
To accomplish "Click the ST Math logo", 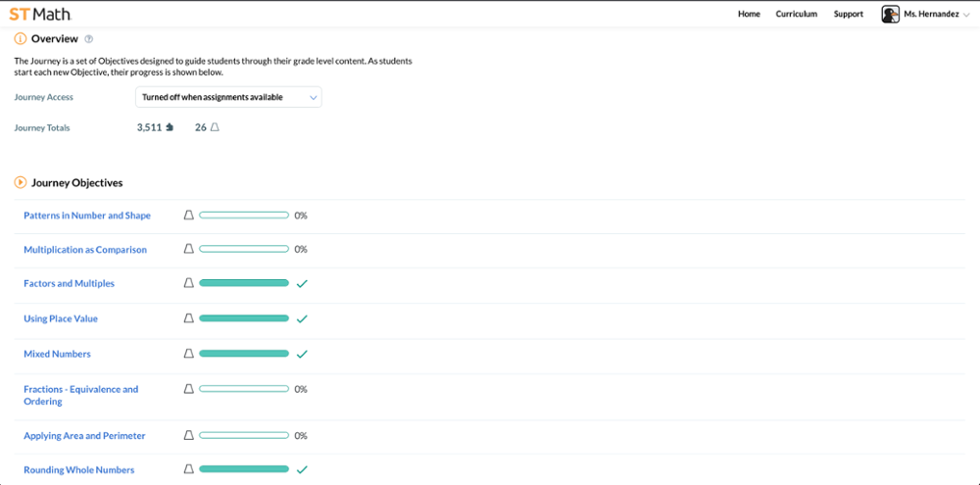I will click(x=40, y=14).
